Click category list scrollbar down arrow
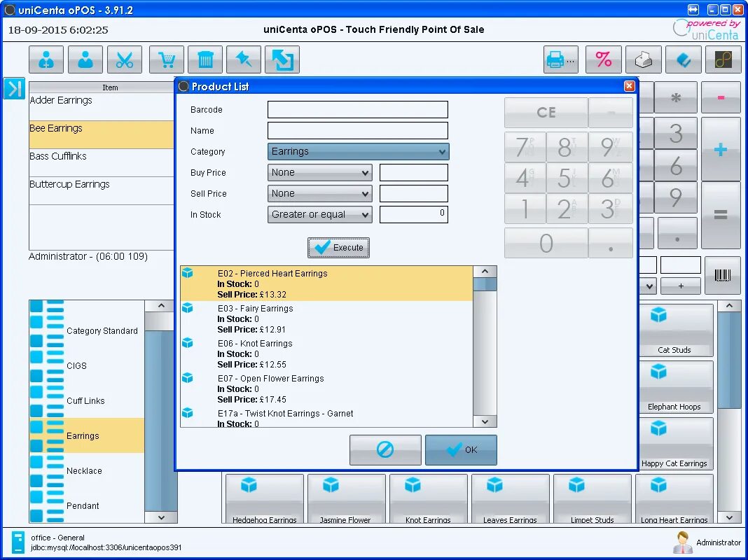Viewport: 748px width, 560px height. tap(161, 517)
